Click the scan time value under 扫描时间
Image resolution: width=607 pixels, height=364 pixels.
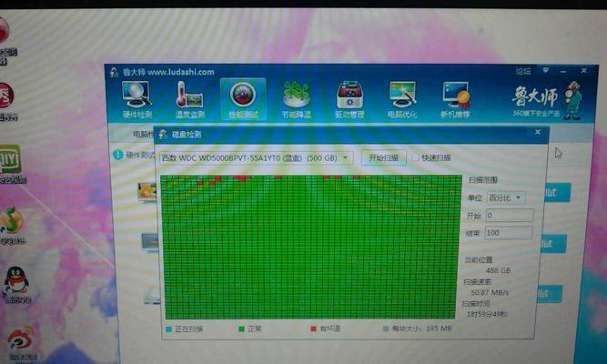(487, 314)
